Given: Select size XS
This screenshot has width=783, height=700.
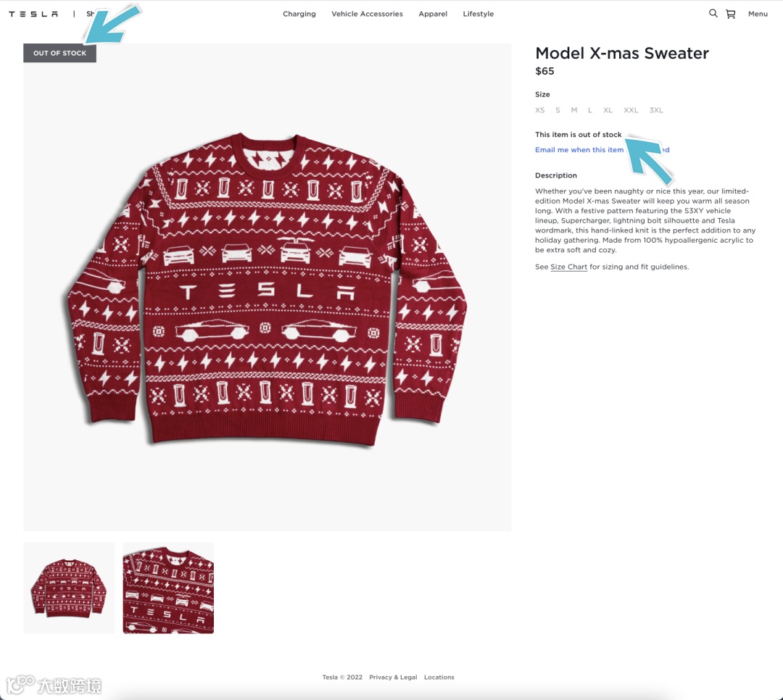Looking at the screenshot, I should point(540,110).
